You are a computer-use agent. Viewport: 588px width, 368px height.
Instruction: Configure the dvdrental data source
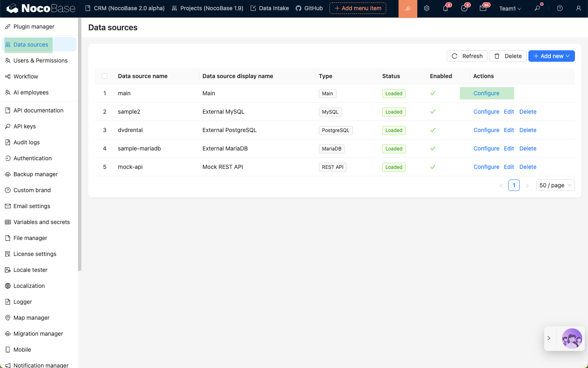click(x=486, y=130)
